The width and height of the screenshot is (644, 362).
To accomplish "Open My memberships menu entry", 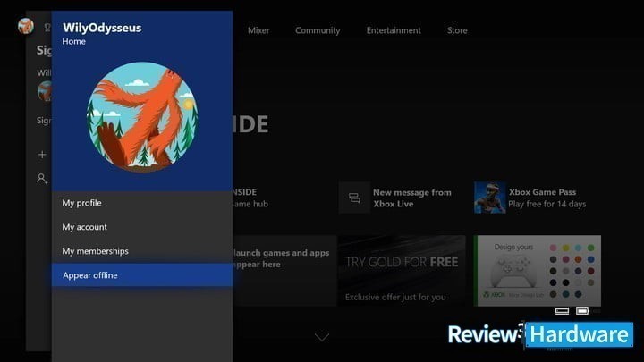I will (141, 251).
